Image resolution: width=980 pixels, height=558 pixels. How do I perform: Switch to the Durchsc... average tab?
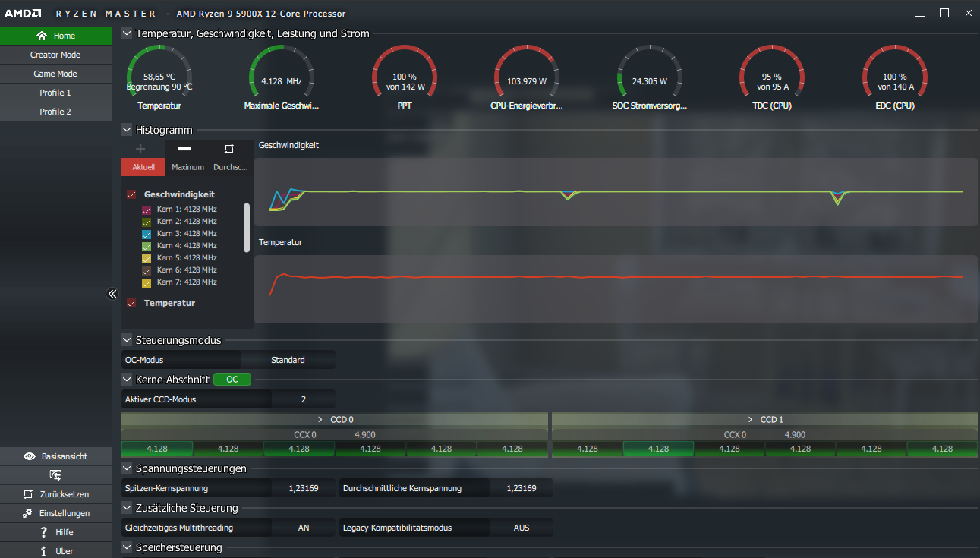click(x=231, y=167)
